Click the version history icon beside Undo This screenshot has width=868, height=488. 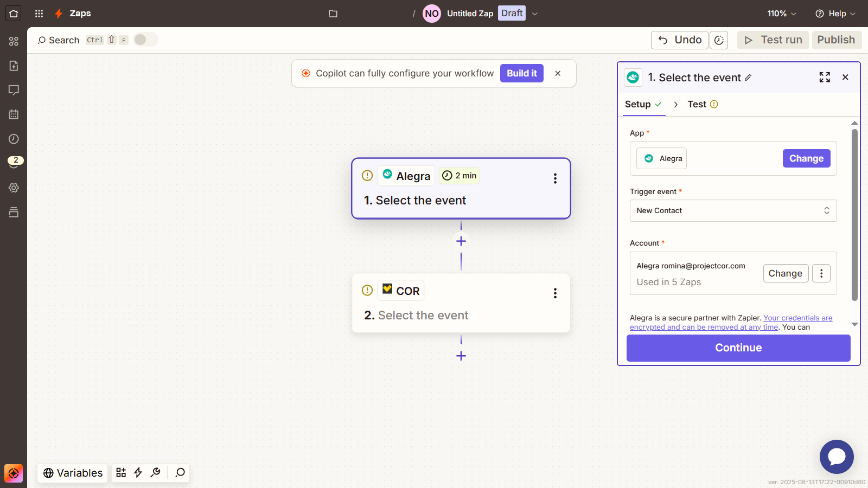(x=719, y=40)
